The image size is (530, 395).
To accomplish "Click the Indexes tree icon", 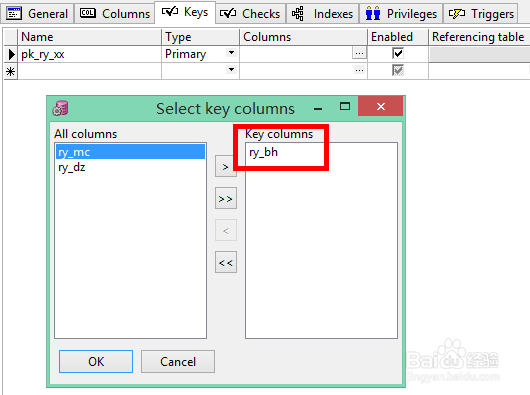I will pyautogui.click(x=297, y=14).
